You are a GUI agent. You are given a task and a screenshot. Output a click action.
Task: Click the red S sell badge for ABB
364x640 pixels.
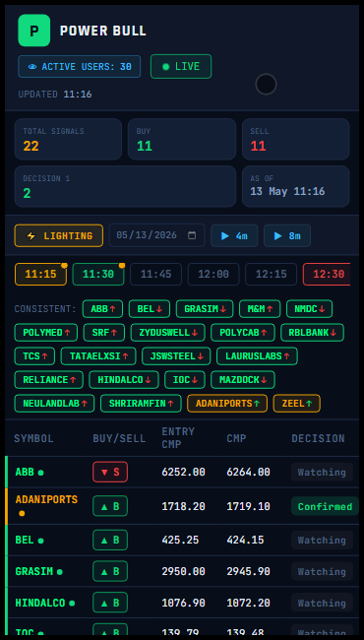pyautogui.click(x=110, y=473)
